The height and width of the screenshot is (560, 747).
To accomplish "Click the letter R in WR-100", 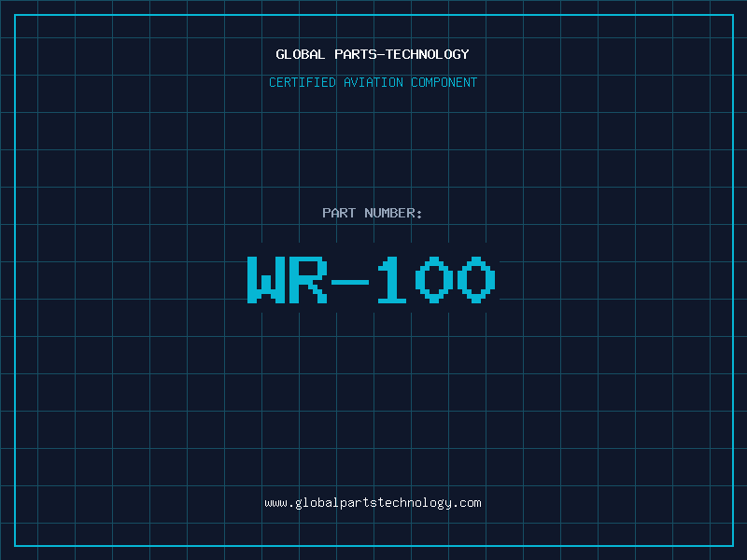I will point(307,280).
